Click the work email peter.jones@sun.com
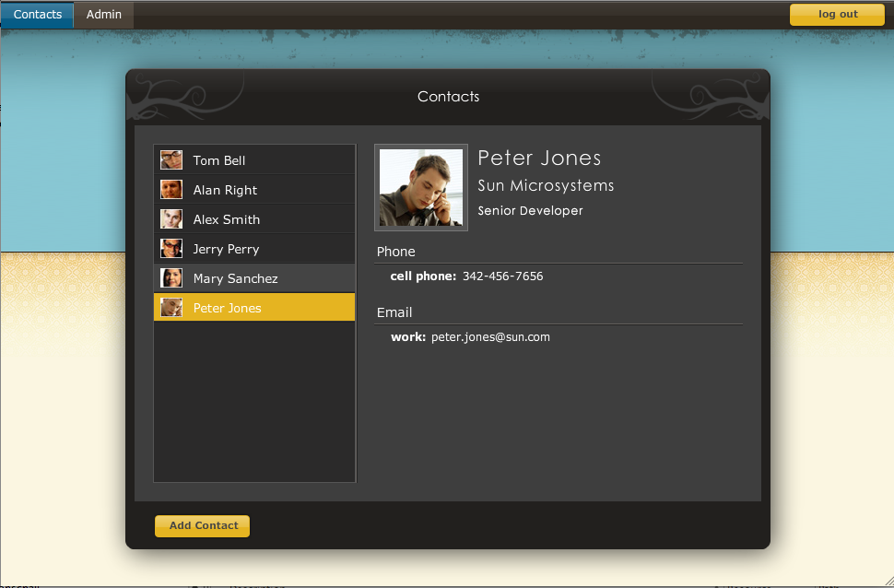894x588 pixels. coord(490,337)
